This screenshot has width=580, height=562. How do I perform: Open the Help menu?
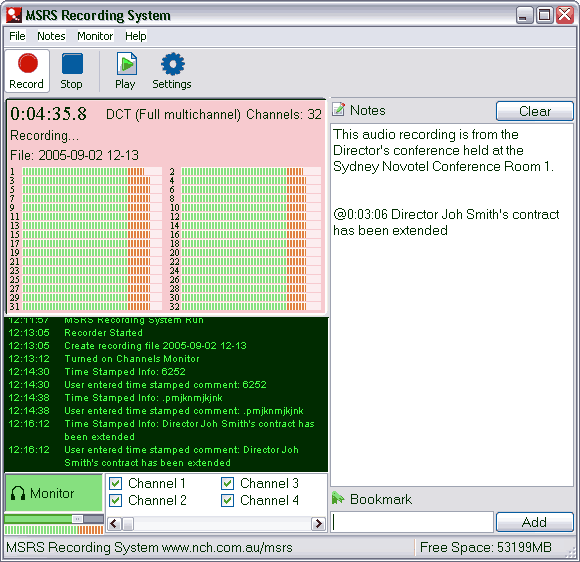click(x=135, y=36)
